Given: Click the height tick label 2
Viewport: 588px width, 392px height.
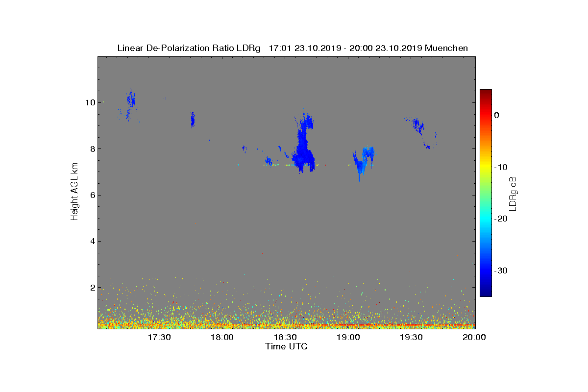Looking at the screenshot, I should [92, 287].
